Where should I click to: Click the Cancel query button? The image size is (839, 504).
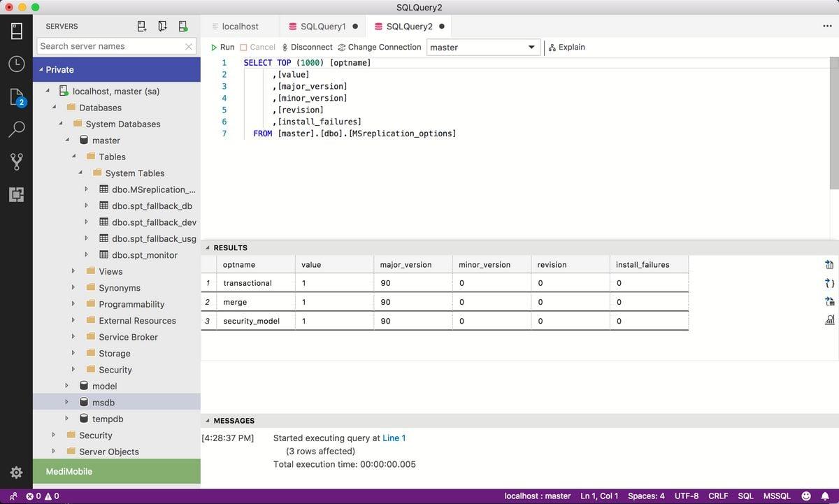257,47
